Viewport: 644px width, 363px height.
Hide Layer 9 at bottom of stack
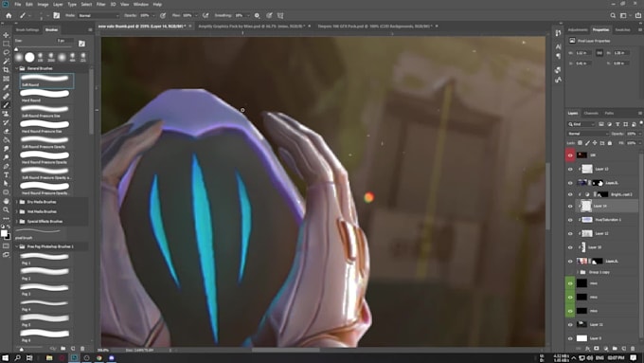(570, 338)
